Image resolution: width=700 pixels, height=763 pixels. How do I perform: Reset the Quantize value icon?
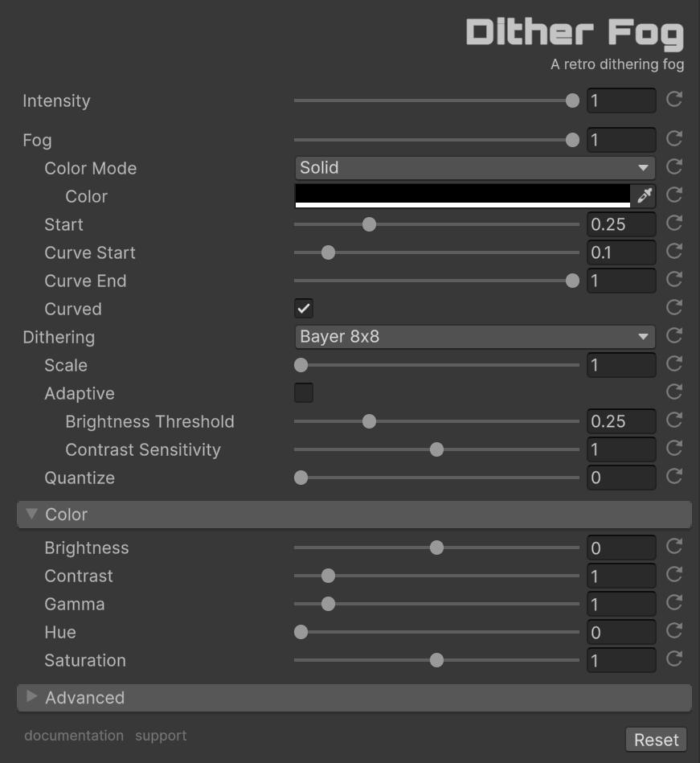(674, 476)
